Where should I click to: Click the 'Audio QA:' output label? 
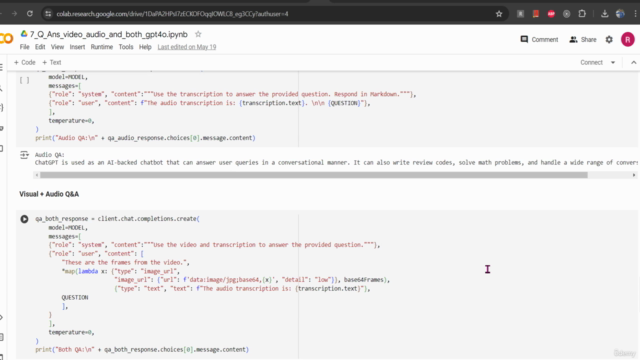click(49, 155)
